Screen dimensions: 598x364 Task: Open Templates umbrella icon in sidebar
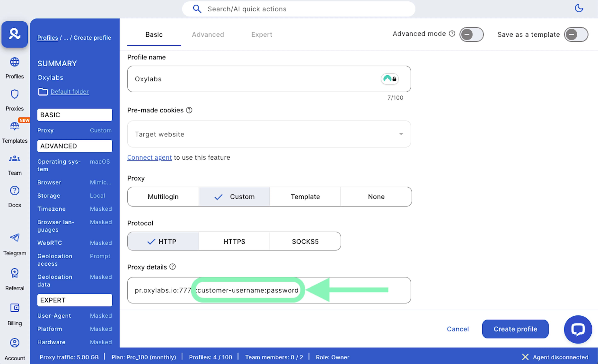[15, 126]
